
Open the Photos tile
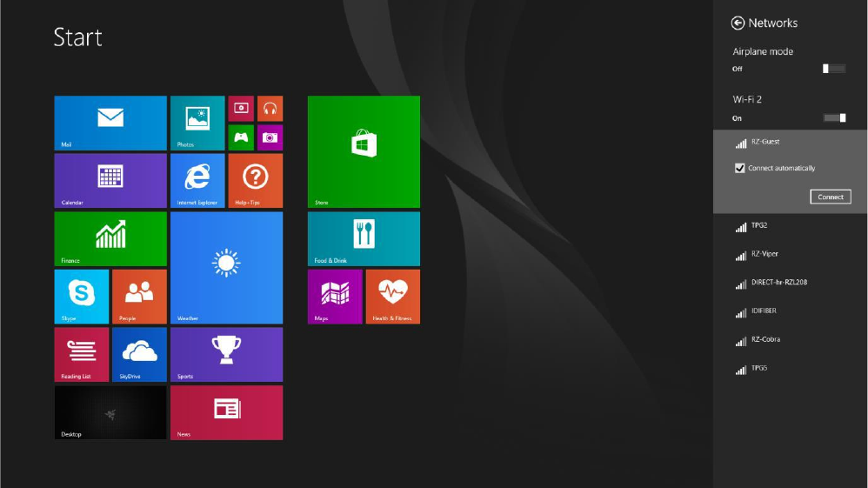197,123
